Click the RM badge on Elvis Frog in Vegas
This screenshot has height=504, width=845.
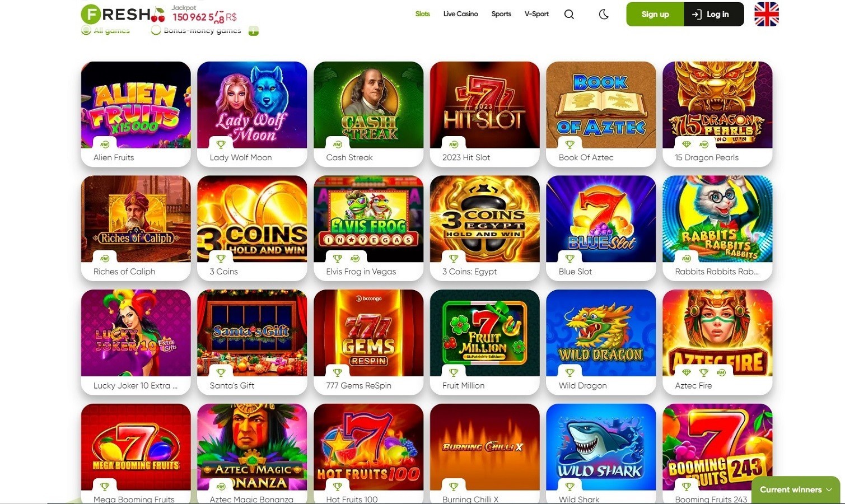click(x=354, y=259)
